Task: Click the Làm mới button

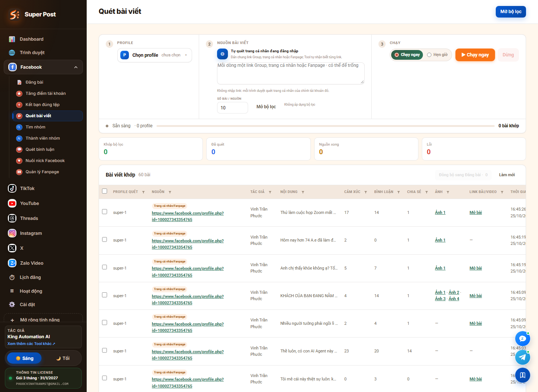Action: (x=507, y=175)
